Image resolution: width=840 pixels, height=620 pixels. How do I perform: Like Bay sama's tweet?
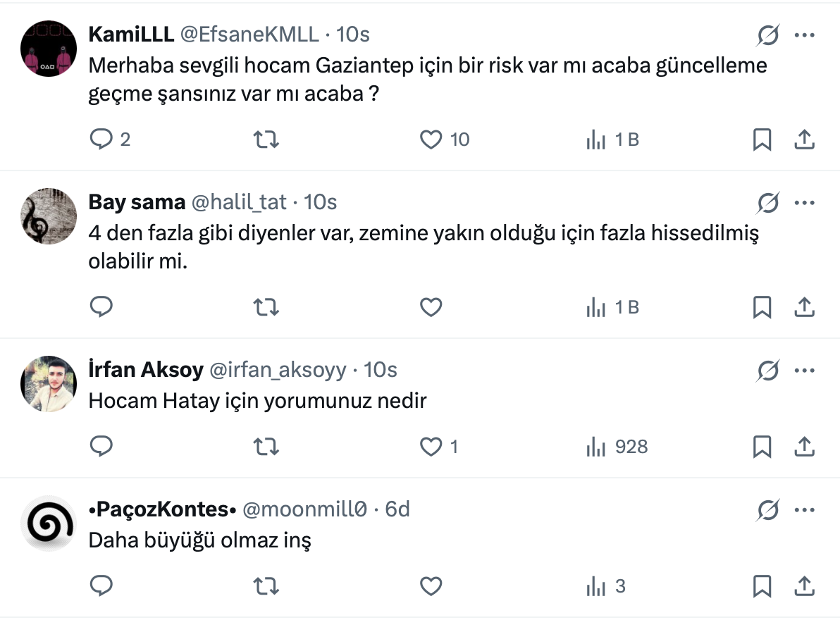[x=431, y=307]
